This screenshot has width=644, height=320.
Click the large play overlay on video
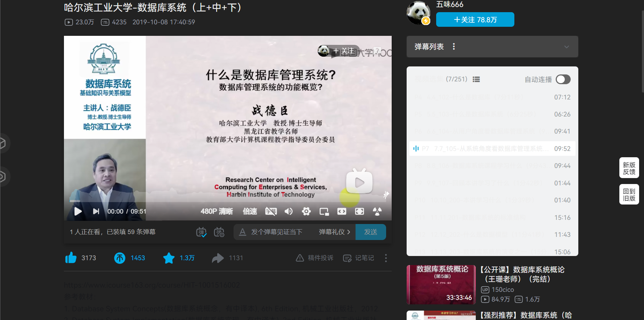[x=359, y=182]
